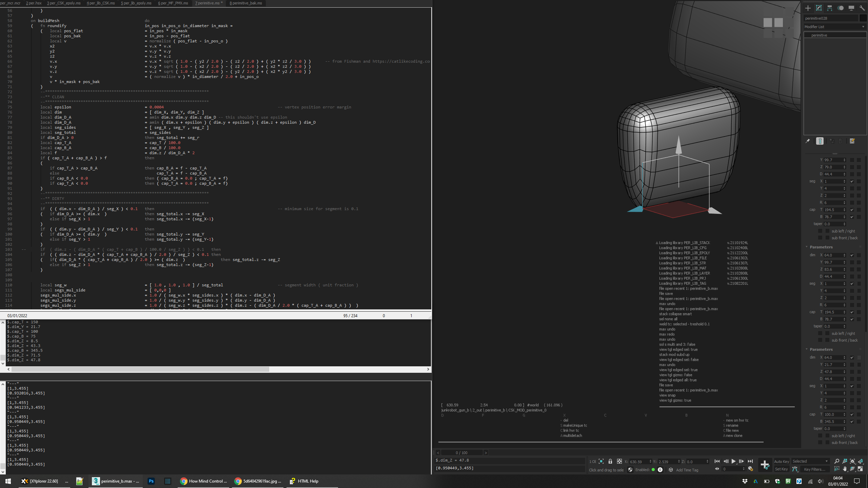Open the Motion command panel
Image resolution: width=868 pixels, height=488 pixels.
click(841, 8)
